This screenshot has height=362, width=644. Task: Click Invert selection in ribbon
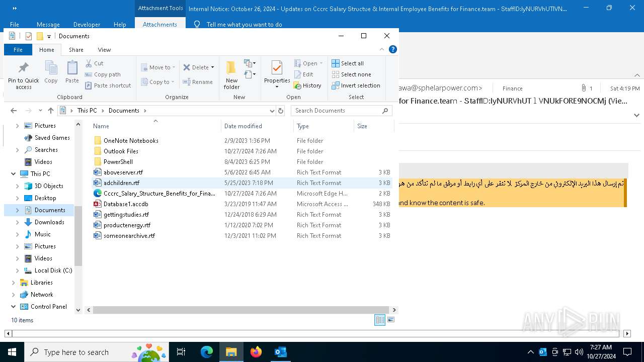[x=356, y=85]
